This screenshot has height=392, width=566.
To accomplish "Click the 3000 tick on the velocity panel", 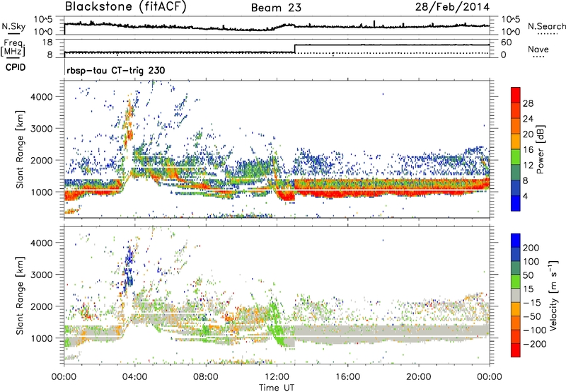I will coord(41,275).
